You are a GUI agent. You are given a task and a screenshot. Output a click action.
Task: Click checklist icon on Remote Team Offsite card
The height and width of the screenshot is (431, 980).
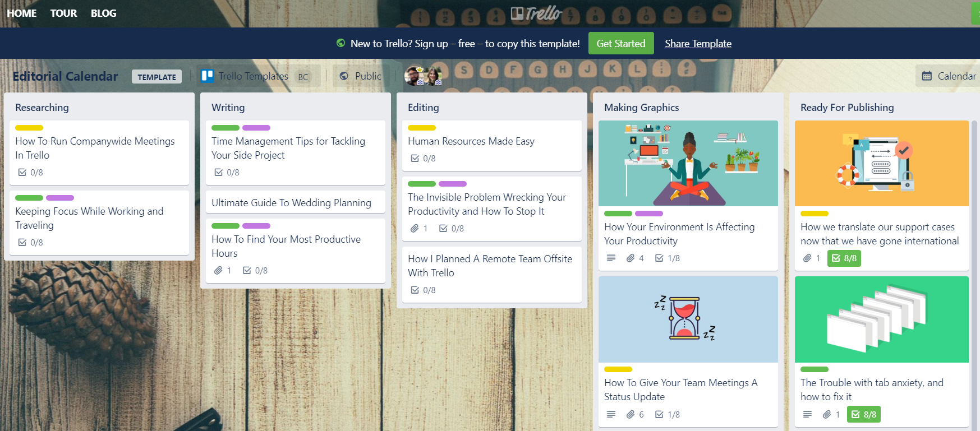(415, 290)
